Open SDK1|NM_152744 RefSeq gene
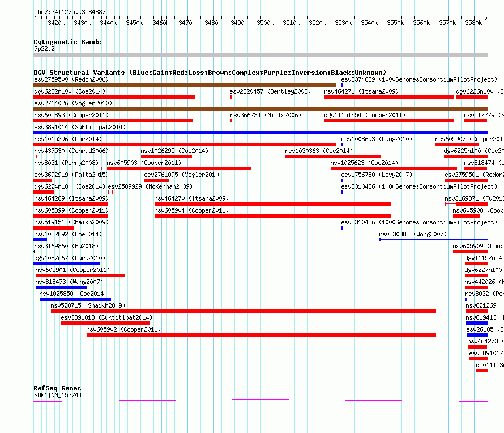 click(58, 395)
